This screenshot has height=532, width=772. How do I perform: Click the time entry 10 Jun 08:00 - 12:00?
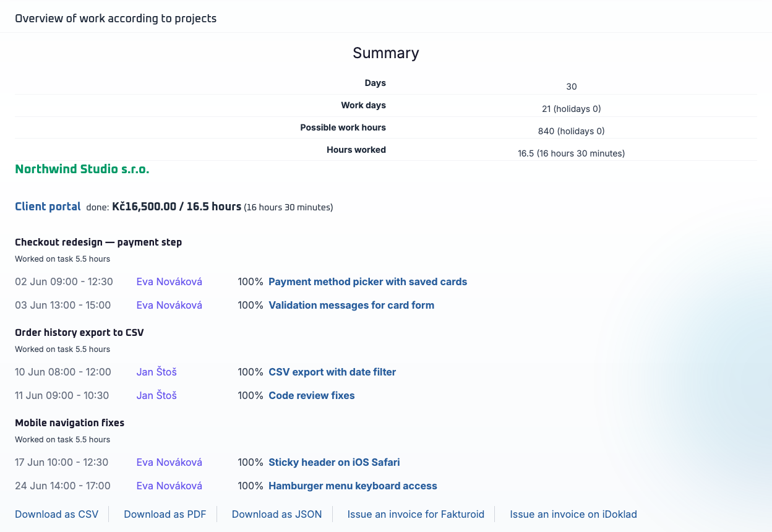[x=63, y=372]
